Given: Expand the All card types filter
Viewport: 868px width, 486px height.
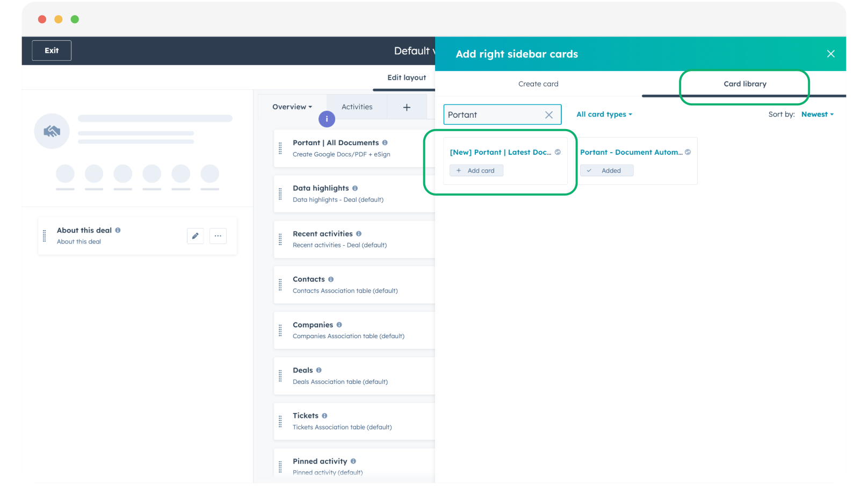Looking at the screenshot, I should (x=604, y=115).
